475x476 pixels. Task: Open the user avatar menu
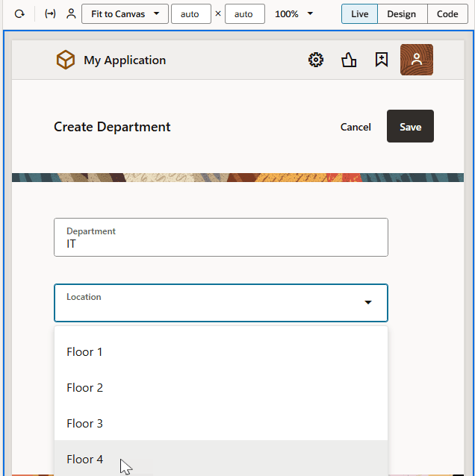417,60
